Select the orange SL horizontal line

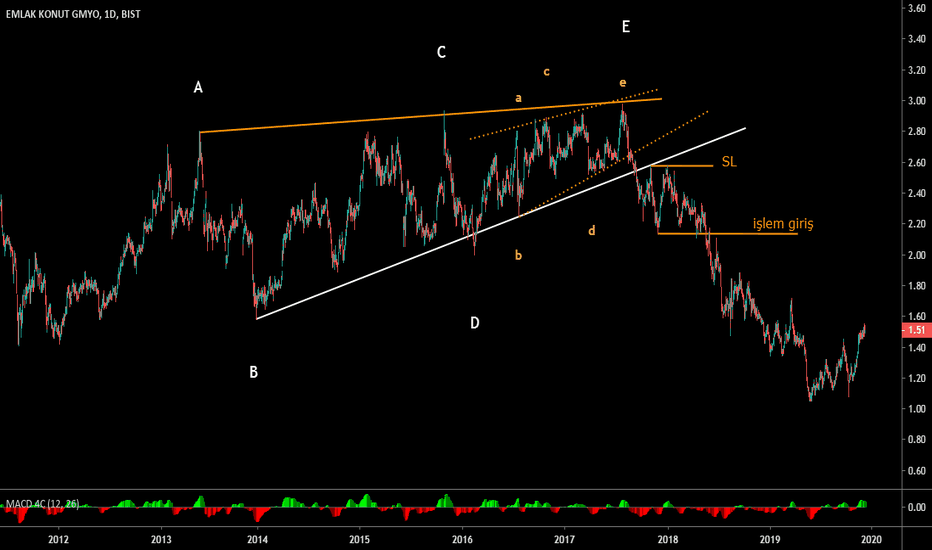[x=681, y=166]
